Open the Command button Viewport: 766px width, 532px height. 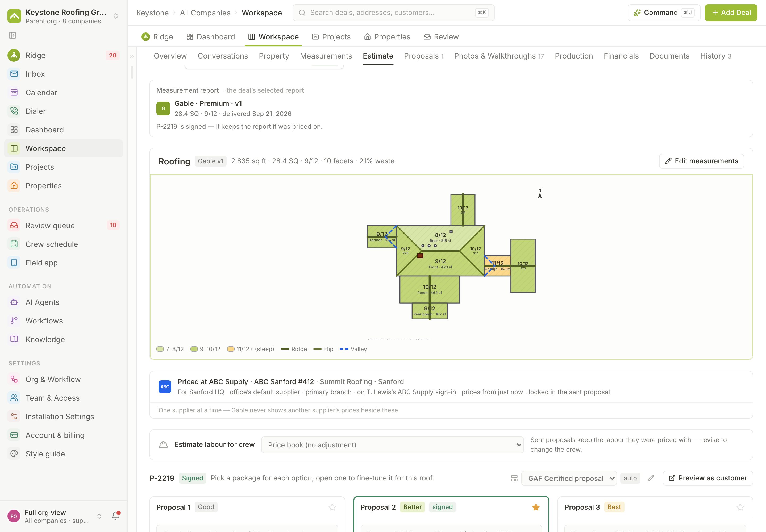click(664, 13)
